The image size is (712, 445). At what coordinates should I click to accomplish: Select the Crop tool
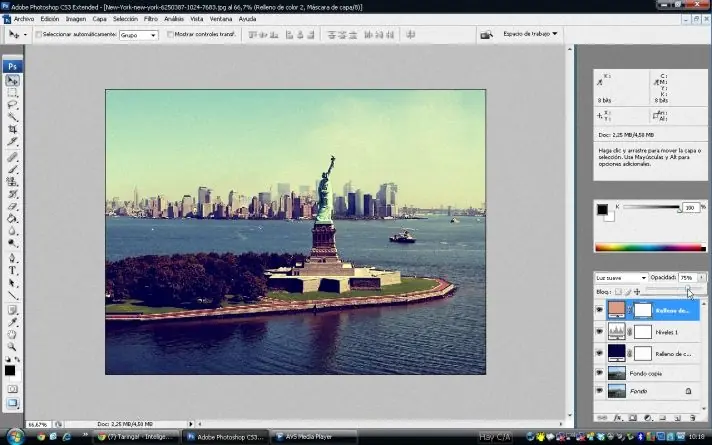[13, 129]
